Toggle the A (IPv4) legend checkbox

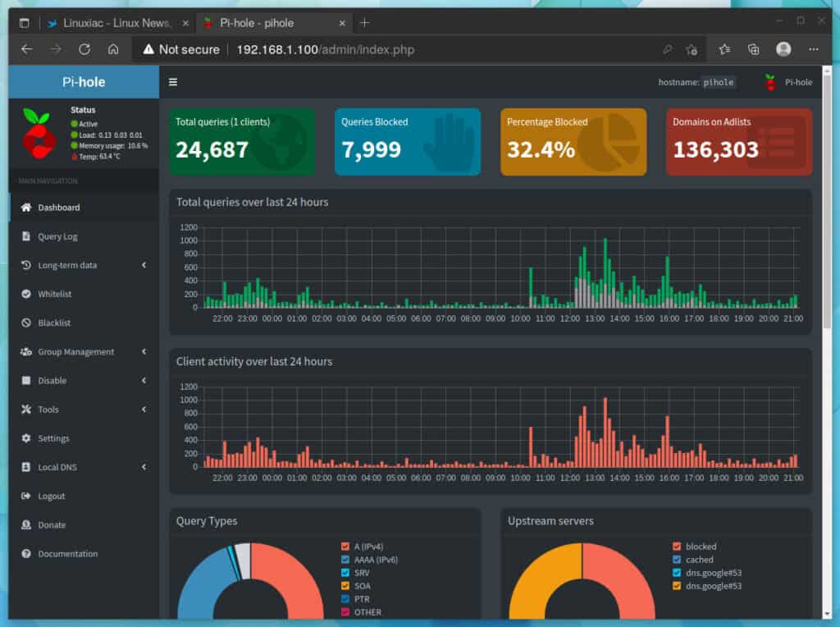pyautogui.click(x=345, y=547)
